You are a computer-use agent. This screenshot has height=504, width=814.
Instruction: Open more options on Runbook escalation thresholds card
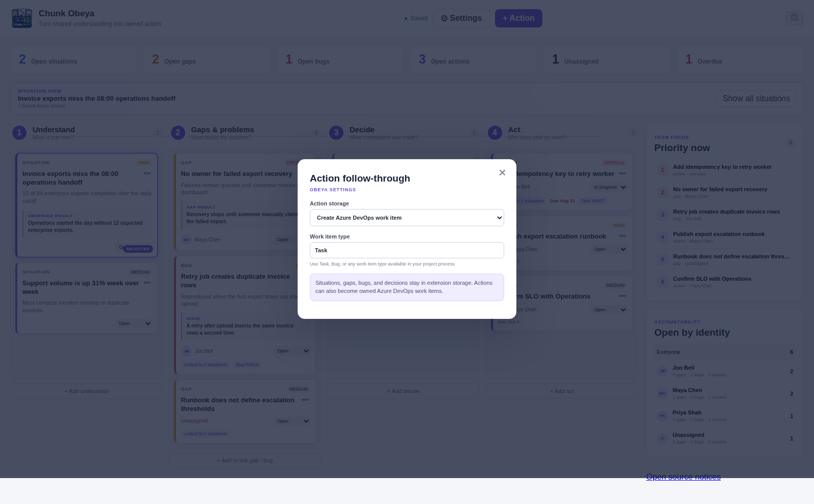tap(306, 400)
